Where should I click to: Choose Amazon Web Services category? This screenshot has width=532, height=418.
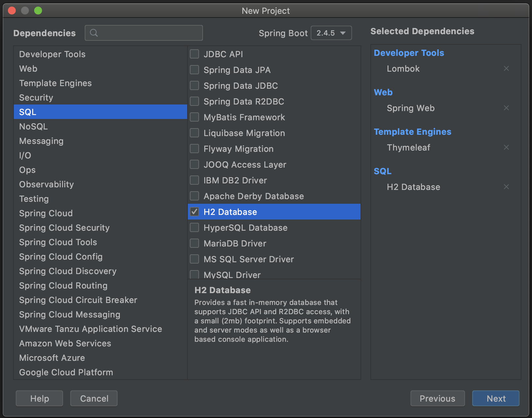100,343
